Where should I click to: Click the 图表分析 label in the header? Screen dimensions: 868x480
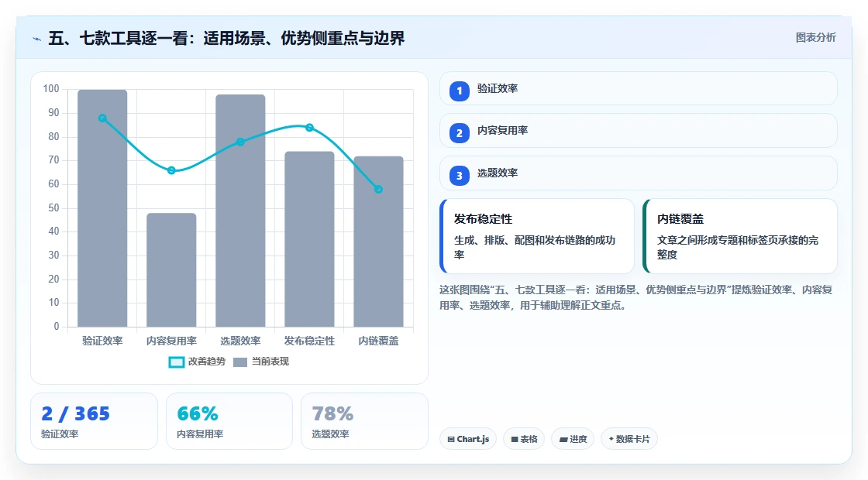815,38
